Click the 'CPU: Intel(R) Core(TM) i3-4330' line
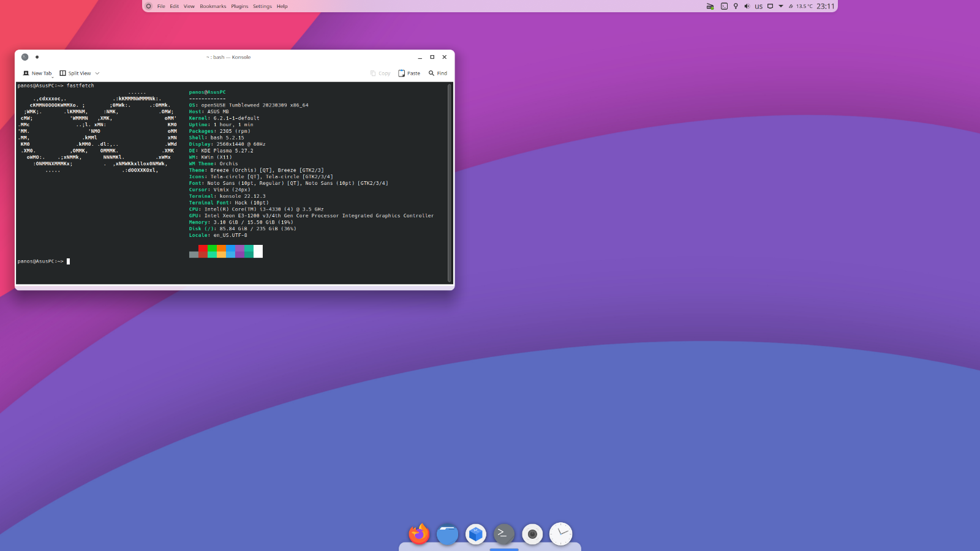 coord(256,209)
